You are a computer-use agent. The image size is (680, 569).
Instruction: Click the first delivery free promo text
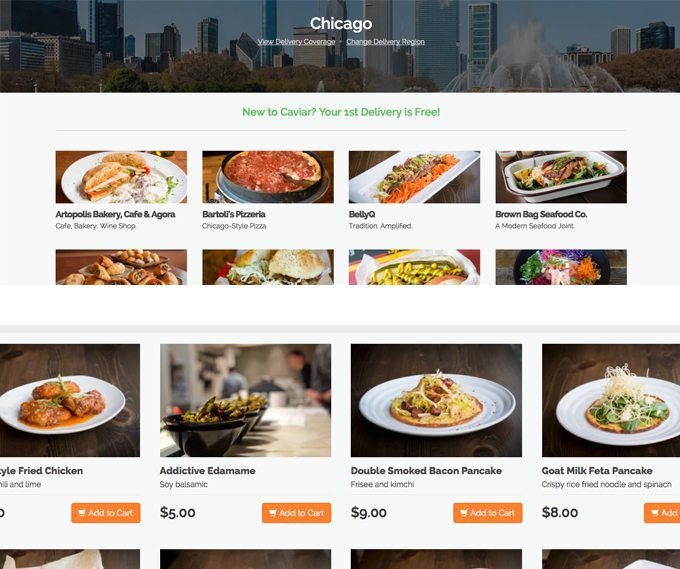(x=341, y=112)
